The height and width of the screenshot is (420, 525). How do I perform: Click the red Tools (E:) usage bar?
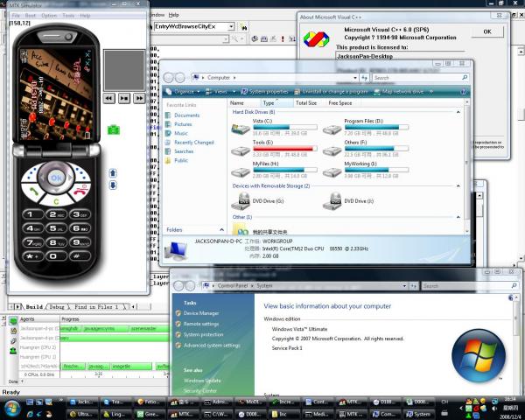(285, 149)
